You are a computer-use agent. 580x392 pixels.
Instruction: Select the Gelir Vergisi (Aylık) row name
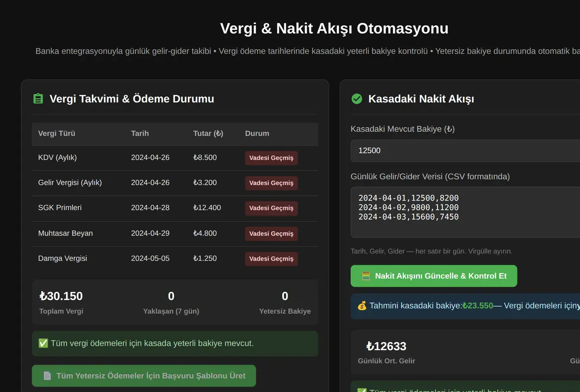70,183
